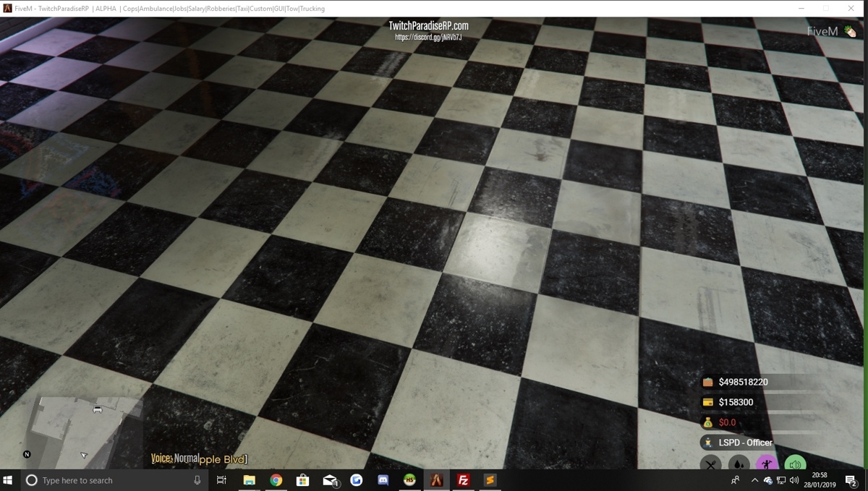Click the Windows search box
Viewport: 868px width, 491px height.
[x=114, y=480]
